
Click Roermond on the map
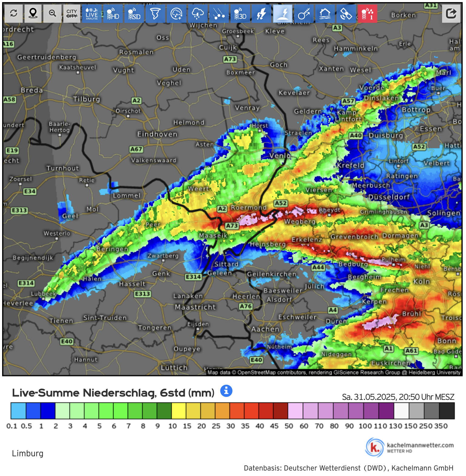[x=249, y=207]
